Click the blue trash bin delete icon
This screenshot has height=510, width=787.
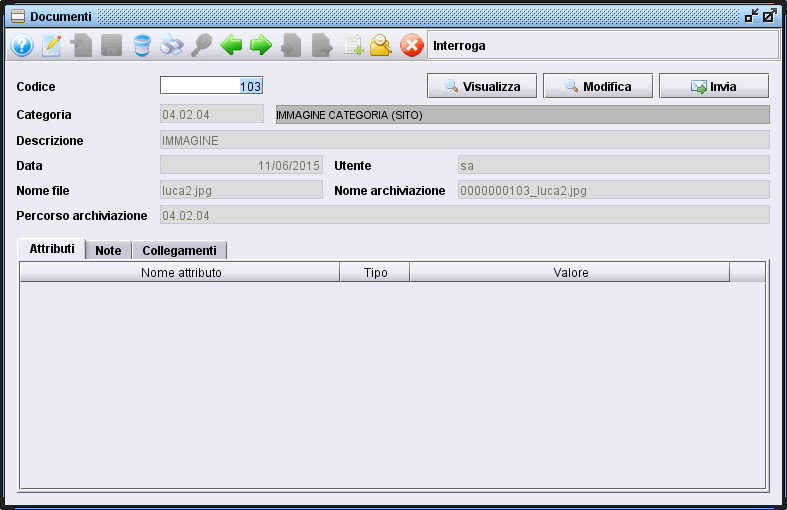coord(142,46)
